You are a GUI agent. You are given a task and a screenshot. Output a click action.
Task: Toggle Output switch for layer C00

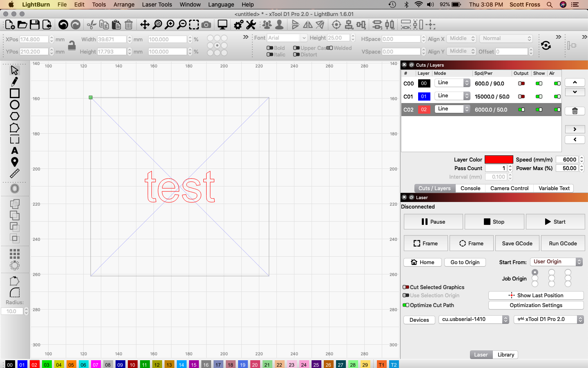[521, 83]
